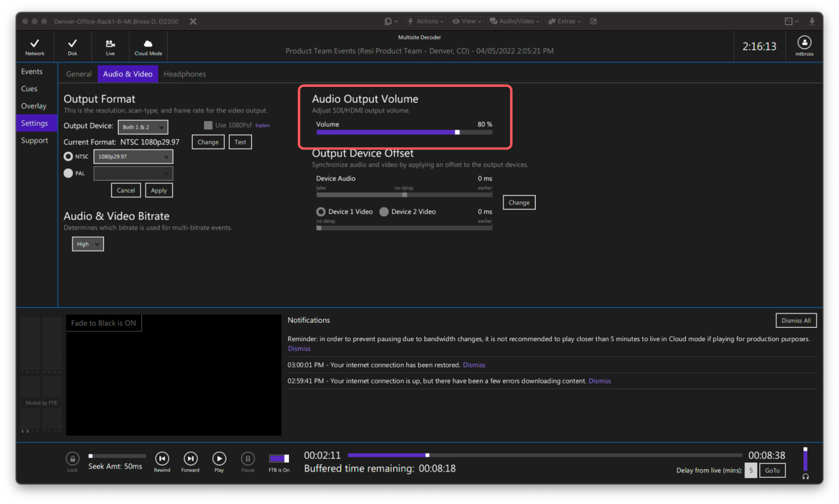Click the Pause button
Viewport: 839px width, 504px height.
[x=248, y=459]
